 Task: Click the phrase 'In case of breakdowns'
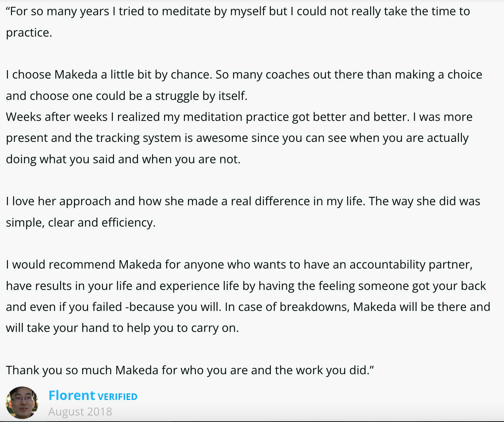[287, 307]
